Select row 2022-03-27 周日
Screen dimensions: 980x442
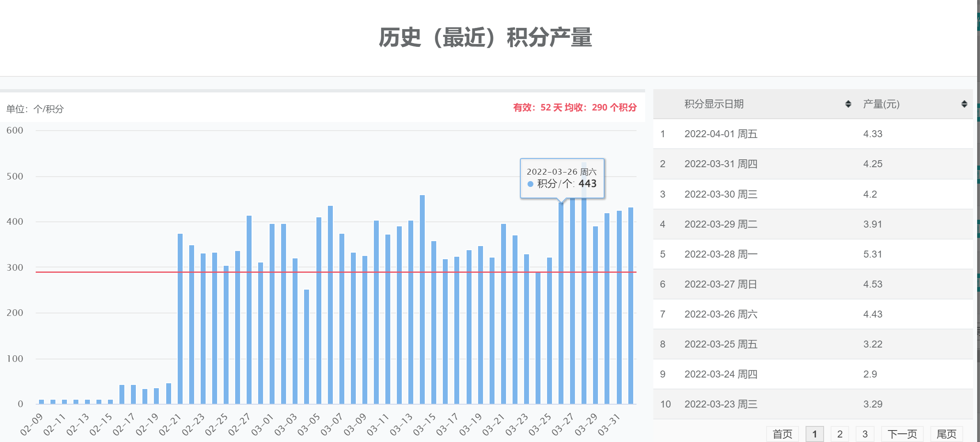pyautogui.click(x=813, y=284)
